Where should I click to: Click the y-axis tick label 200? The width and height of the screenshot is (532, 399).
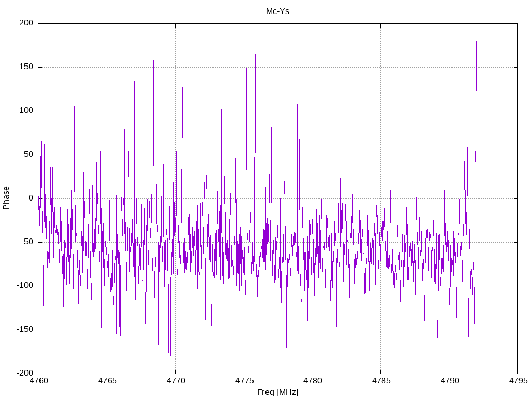tap(26, 23)
